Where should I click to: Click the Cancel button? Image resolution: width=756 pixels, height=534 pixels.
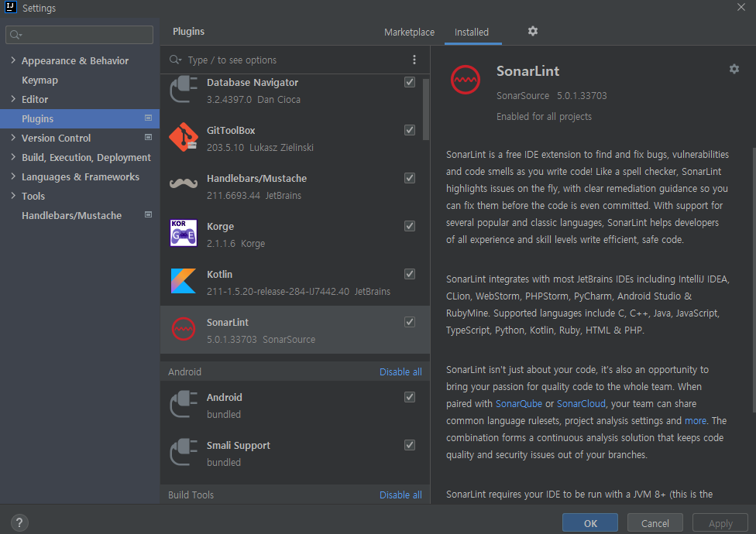(655, 523)
